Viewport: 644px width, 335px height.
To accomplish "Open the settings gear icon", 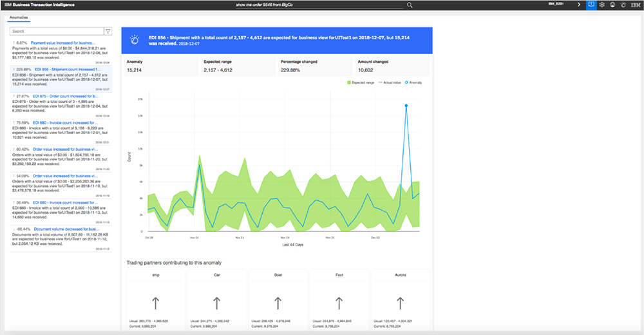I will [x=601, y=5].
